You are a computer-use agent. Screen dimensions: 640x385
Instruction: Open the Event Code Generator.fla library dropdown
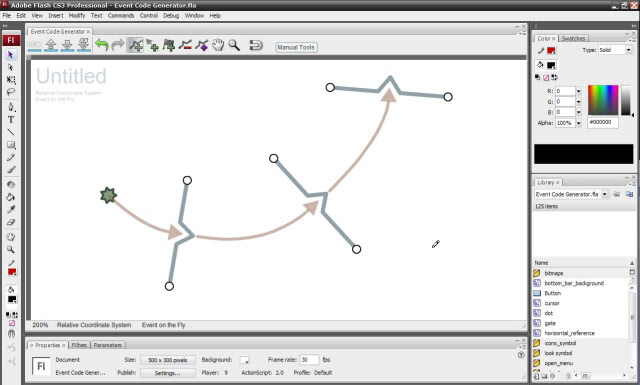[571, 194]
